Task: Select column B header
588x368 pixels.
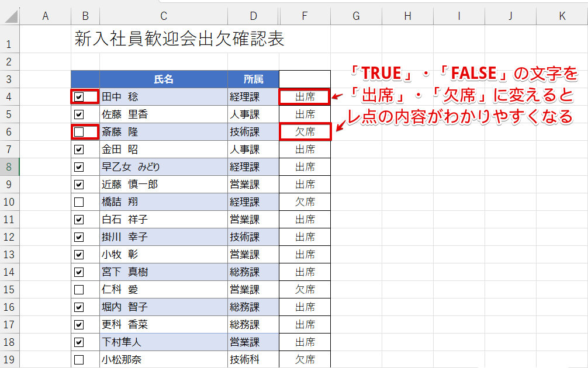Action: pos(85,16)
